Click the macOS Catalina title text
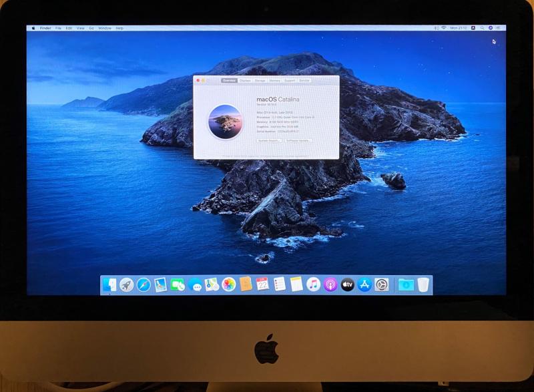The image size is (534, 392). click(x=278, y=100)
